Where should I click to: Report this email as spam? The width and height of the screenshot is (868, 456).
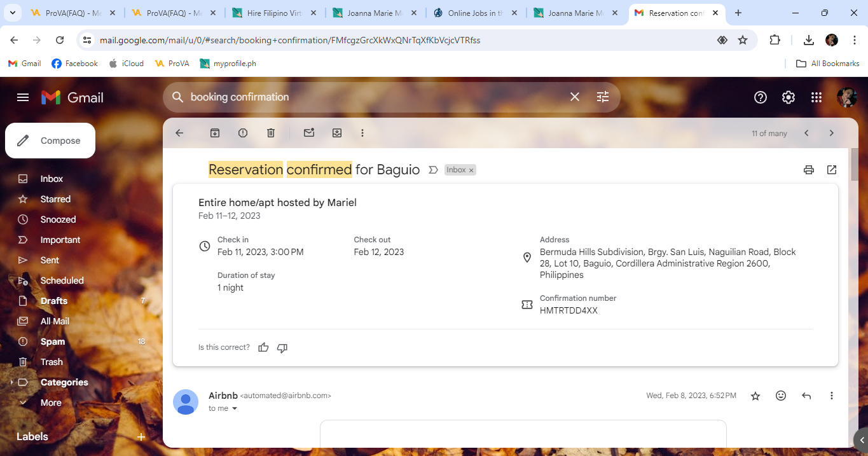[243, 133]
